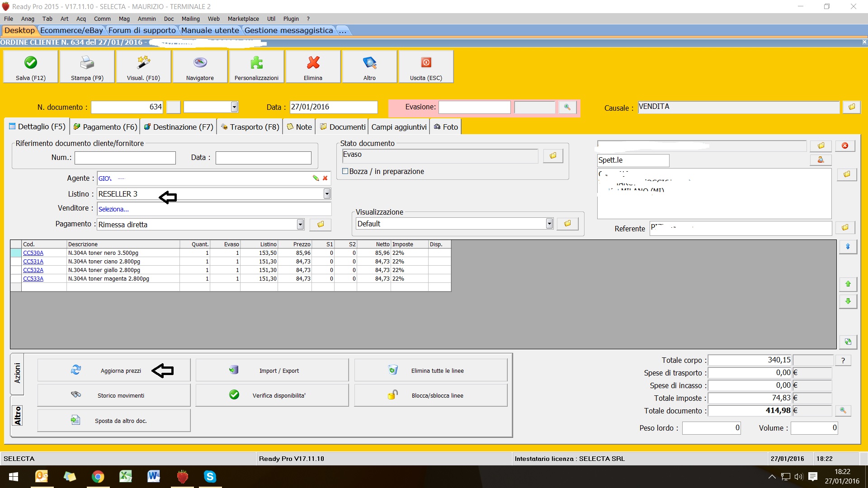868x488 pixels.
Task: Open Google Chrome from the taskbar
Action: [x=98, y=476]
